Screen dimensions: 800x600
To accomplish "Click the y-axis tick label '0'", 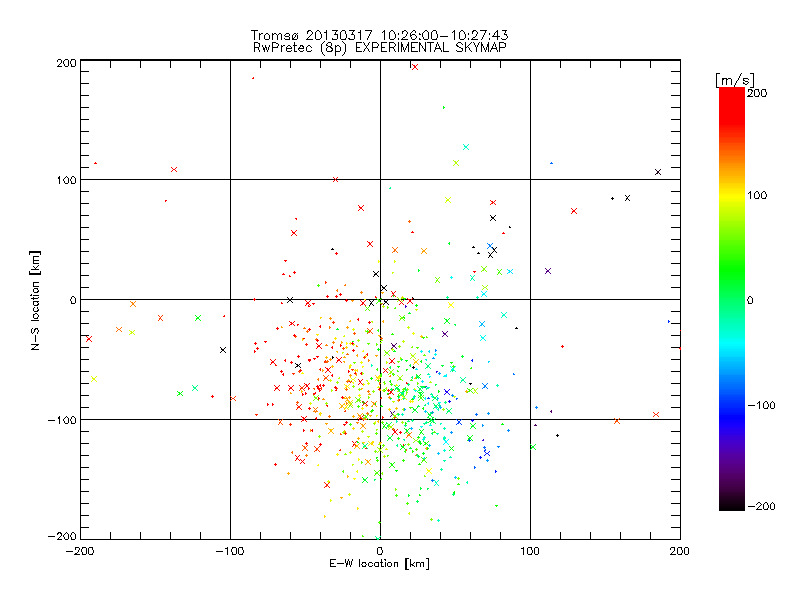I will pos(73,300).
